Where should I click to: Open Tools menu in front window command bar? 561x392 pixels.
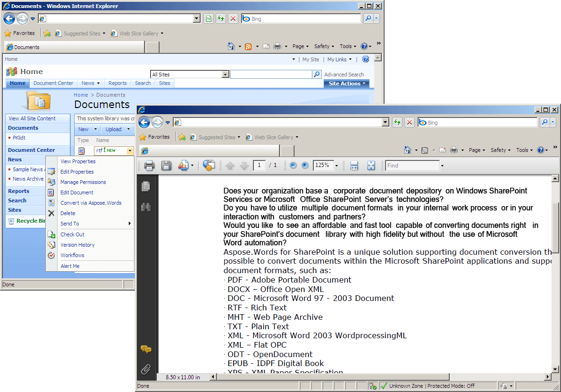[x=524, y=150]
